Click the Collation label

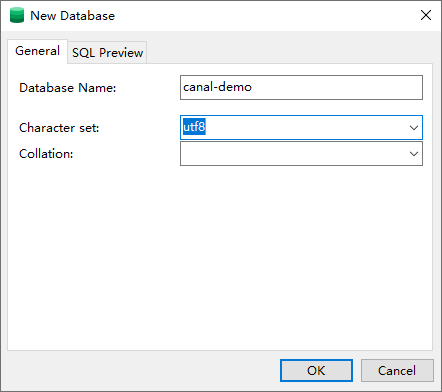46,154
